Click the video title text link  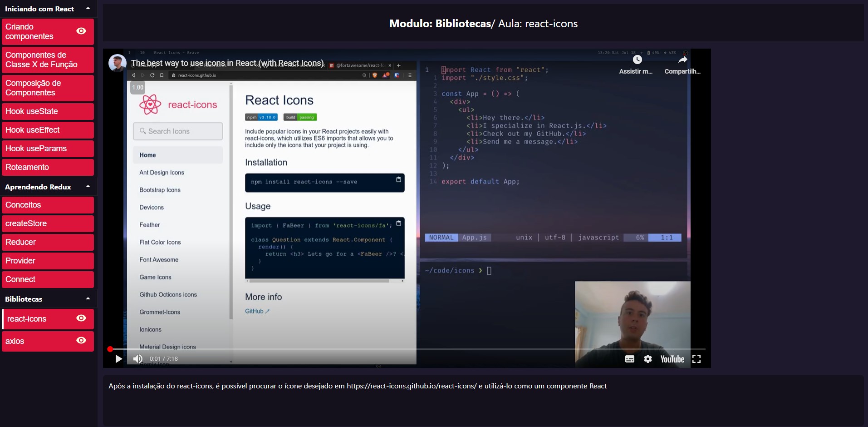[228, 63]
